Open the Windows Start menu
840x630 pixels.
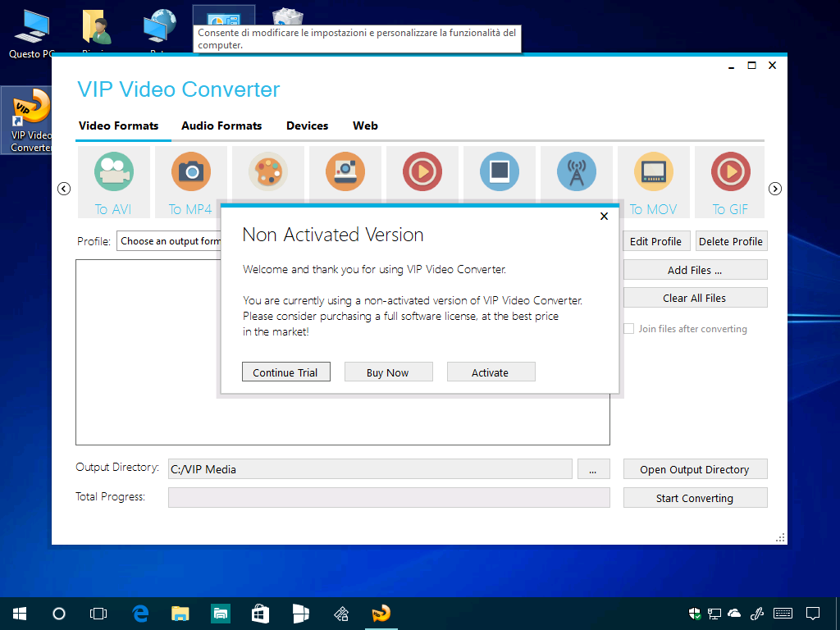coord(20,614)
